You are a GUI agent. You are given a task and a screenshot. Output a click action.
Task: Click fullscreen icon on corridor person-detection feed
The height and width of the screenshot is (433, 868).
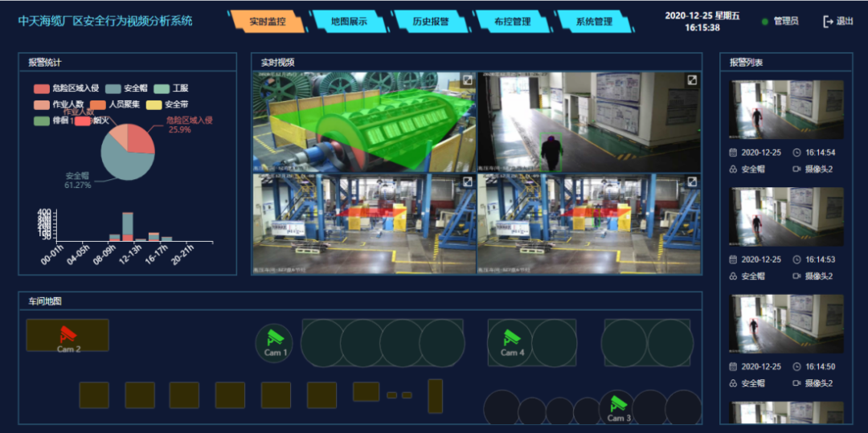692,80
